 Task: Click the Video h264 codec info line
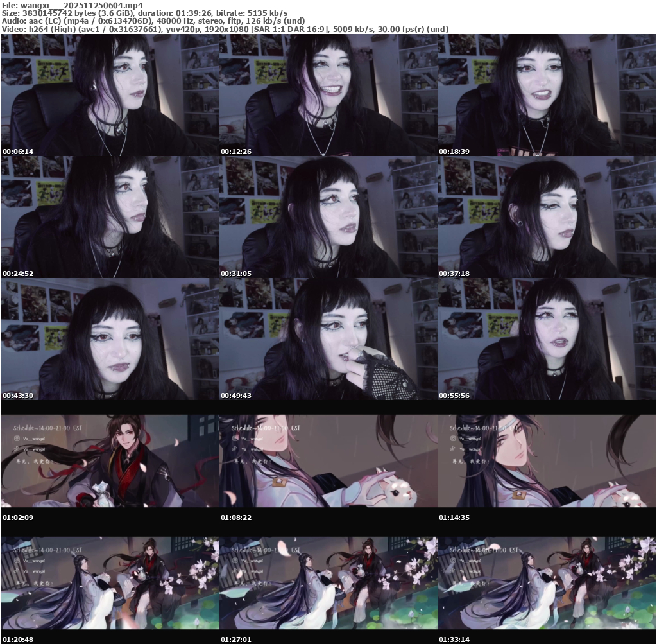pos(225,29)
